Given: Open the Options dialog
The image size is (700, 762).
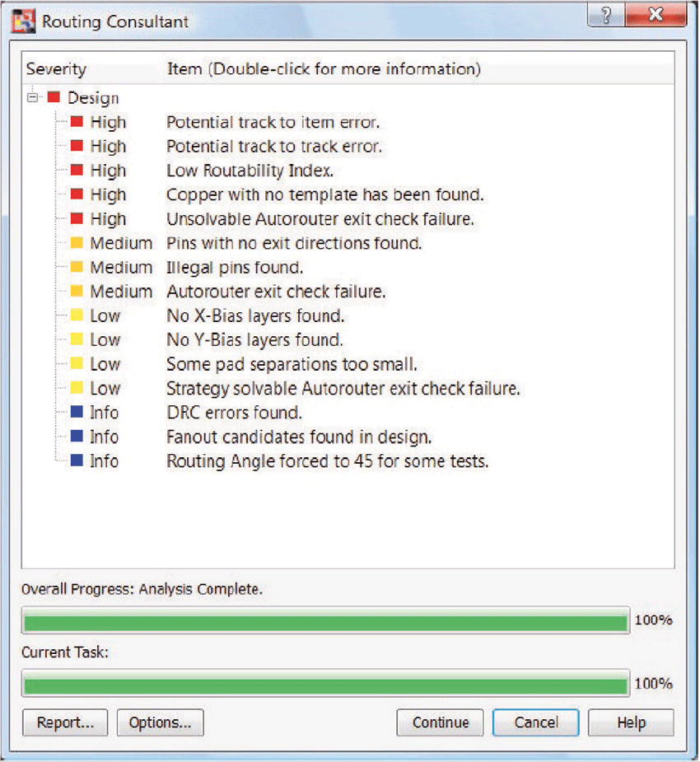Looking at the screenshot, I should pos(160,722).
